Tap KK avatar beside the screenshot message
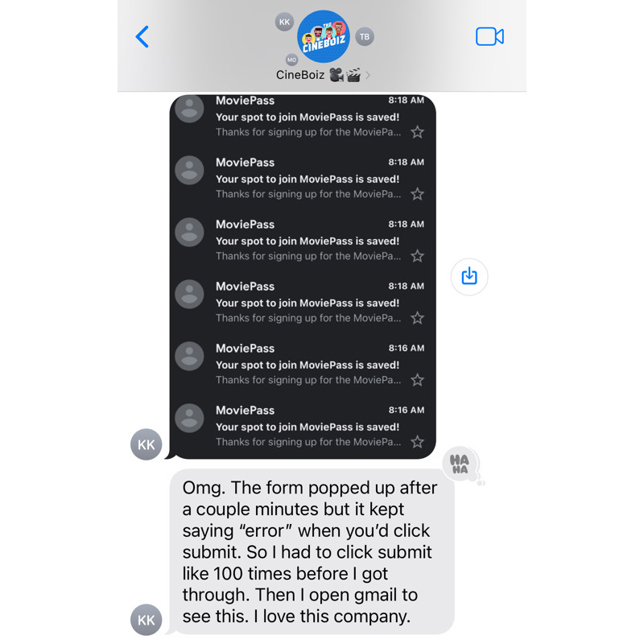 (147, 444)
